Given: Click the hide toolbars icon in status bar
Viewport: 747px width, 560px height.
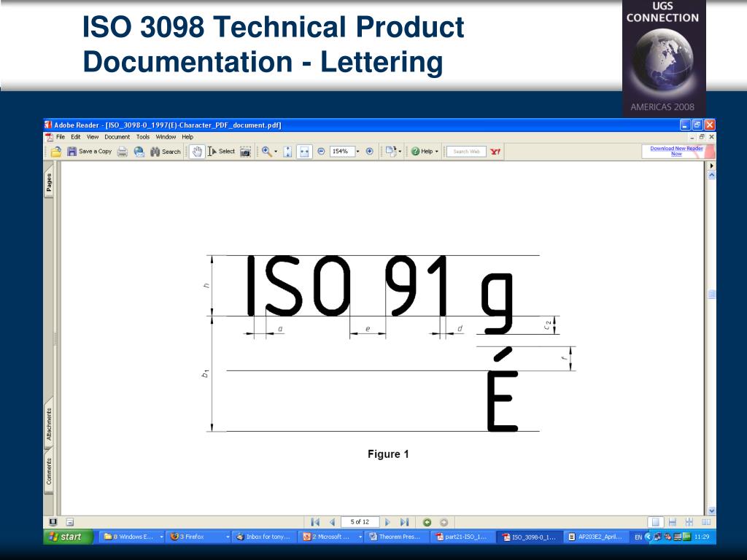Looking at the screenshot, I should (69, 522).
